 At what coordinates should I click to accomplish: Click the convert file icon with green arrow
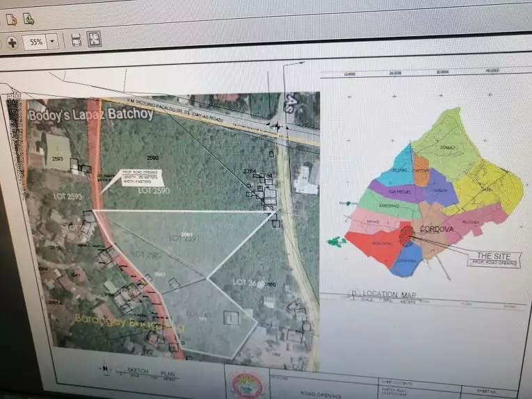(x=29, y=19)
